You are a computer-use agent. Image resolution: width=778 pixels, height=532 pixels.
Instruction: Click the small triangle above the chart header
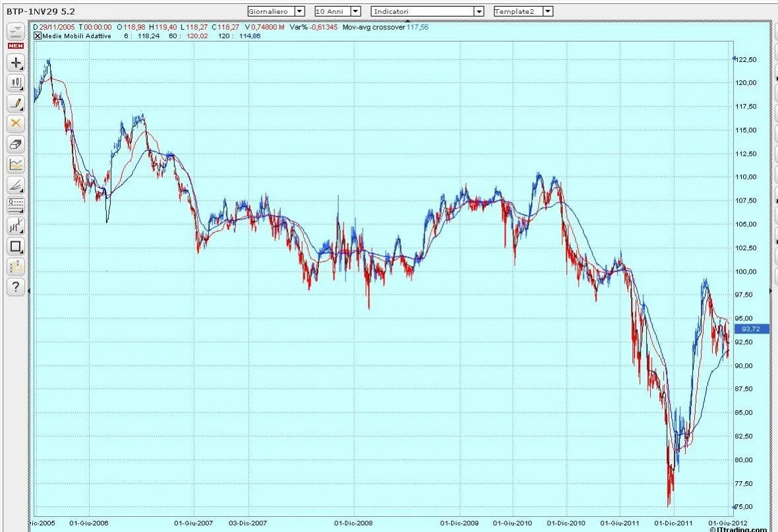click(407, 21)
